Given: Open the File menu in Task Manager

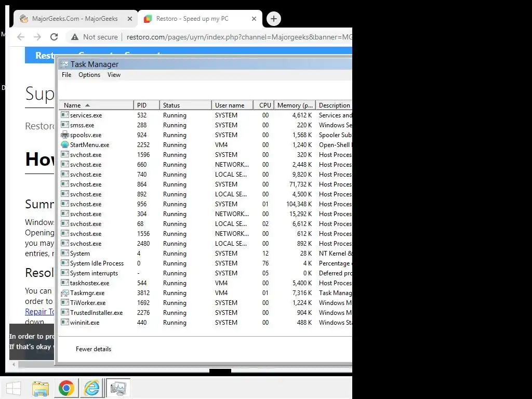Looking at the screenshot, I should tap(66, 75).
